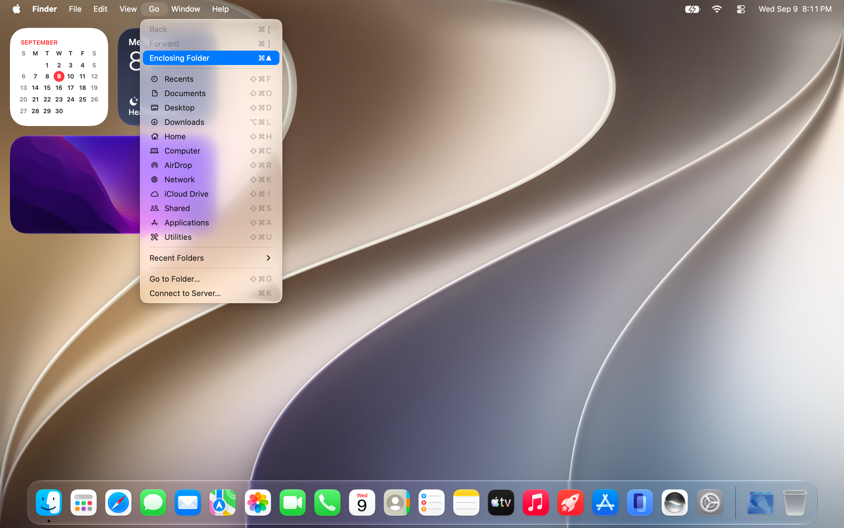Screen dimensions: 844x528
Task: Open the Photos app icon
Action: click(x=258, y=503)
